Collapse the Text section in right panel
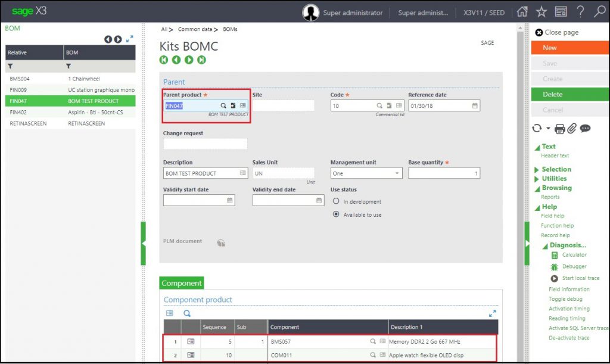This screenshot has width=610, height=364. [537, 147]
